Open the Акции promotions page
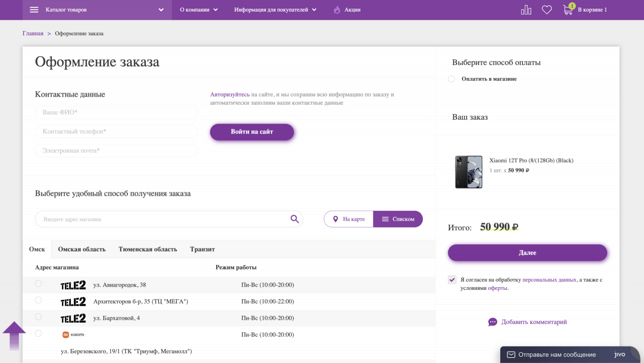The image size is (644, 363). click(352, 10)
